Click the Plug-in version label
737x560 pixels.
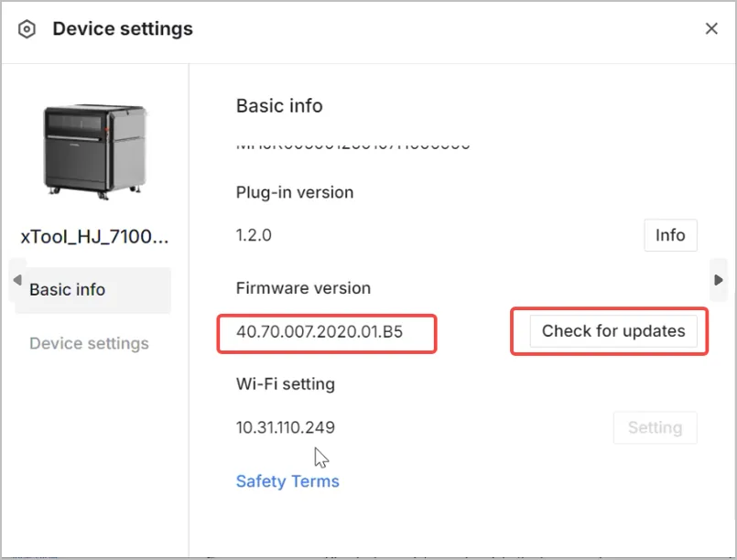295,193
